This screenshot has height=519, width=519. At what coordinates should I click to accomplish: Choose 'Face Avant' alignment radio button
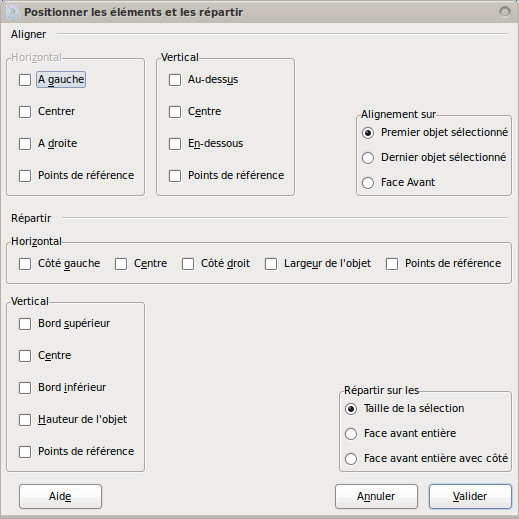[x=368, y=183]
